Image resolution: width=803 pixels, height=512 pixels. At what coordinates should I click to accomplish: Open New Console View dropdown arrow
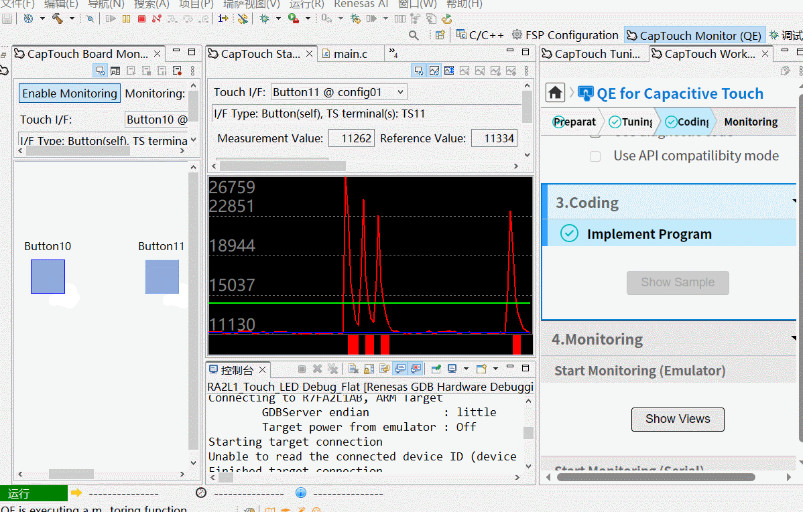tap(495, 369)
